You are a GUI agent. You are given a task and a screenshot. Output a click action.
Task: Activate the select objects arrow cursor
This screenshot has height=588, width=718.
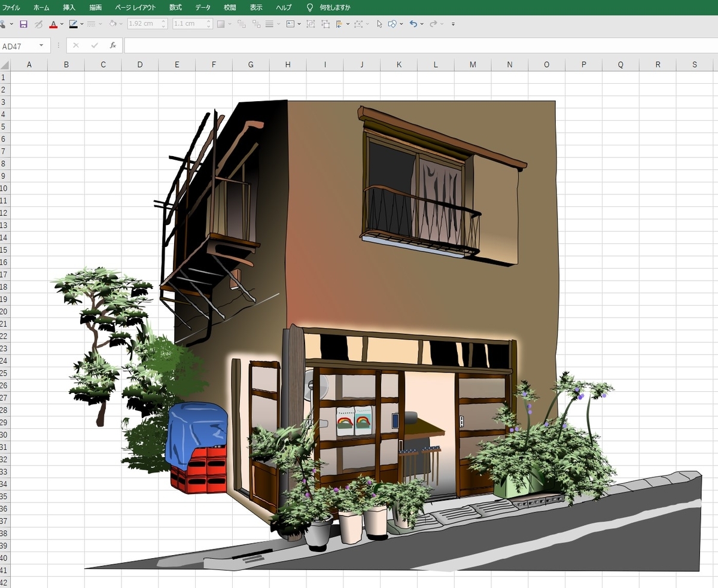click(379, 24)
